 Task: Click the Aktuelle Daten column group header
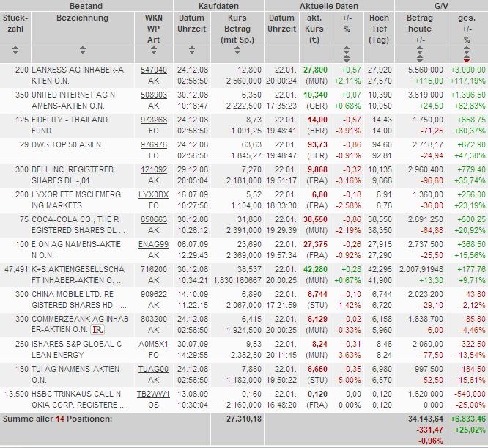pyautogui.click(x=329, y=6)
